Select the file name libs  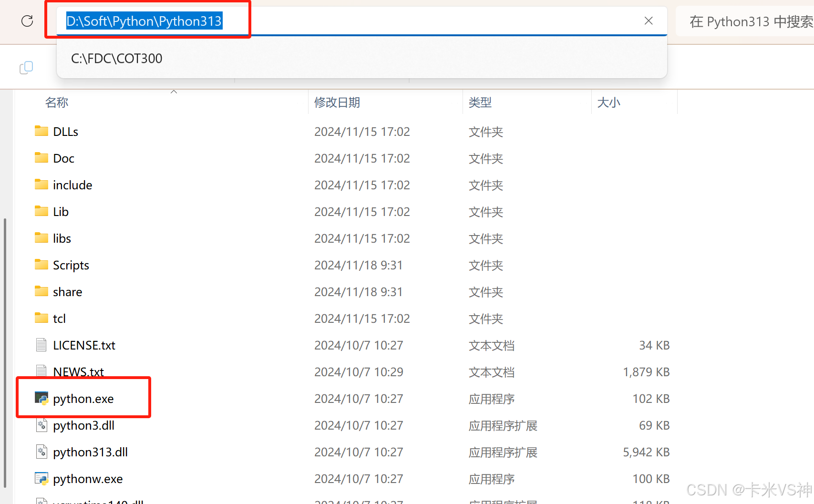[62, 238]
